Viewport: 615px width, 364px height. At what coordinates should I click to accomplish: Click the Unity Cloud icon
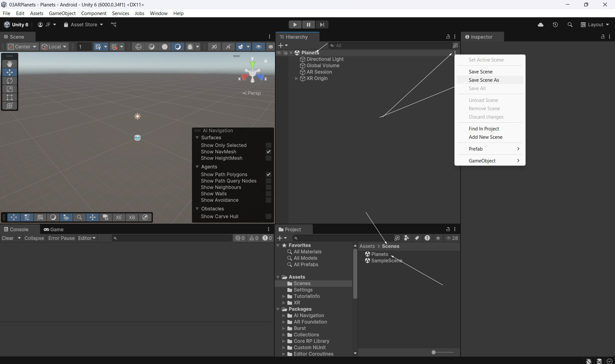541,25
